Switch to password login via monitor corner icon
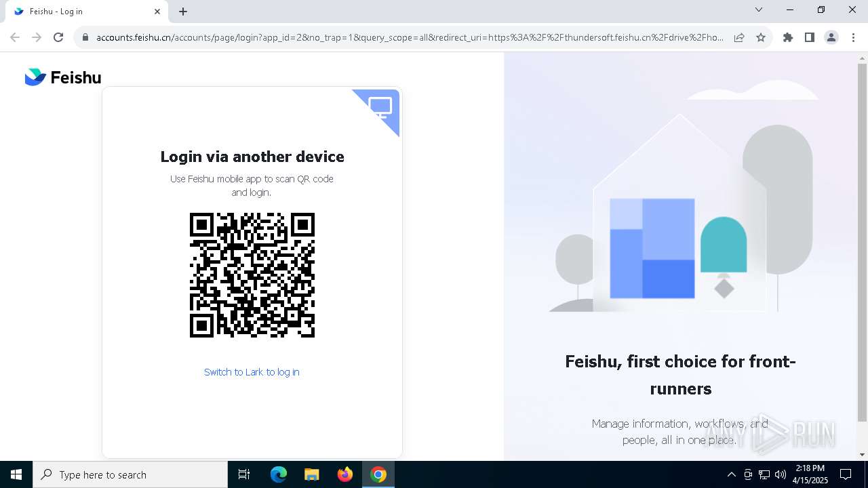 pos(381,108)
